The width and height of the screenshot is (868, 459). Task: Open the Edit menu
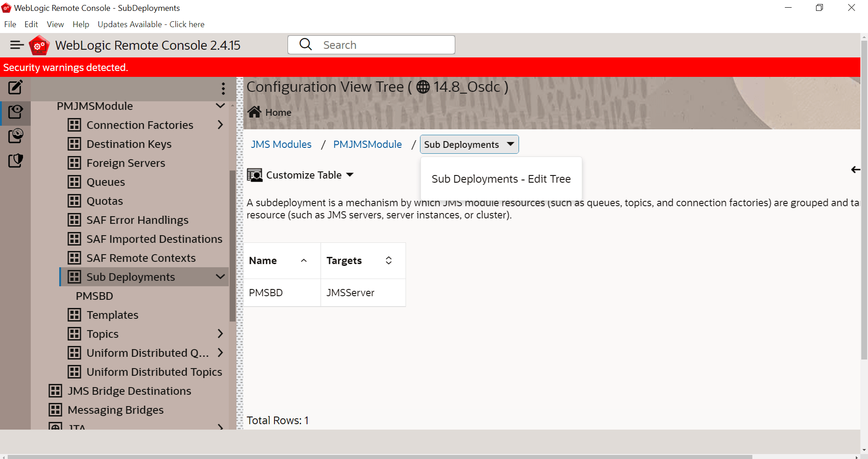coord(31,24)
